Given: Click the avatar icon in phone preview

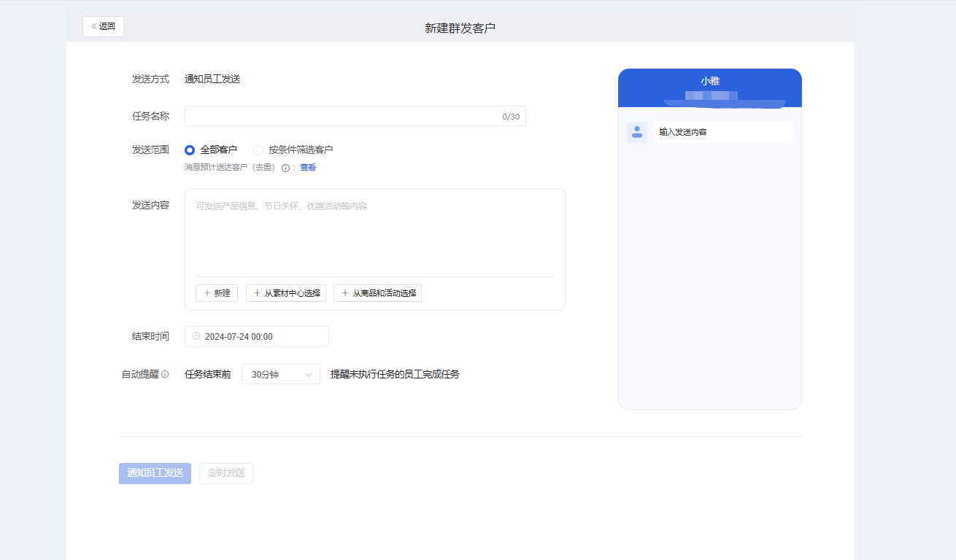Looking at the screenshot, I should [x=637, y=132].
